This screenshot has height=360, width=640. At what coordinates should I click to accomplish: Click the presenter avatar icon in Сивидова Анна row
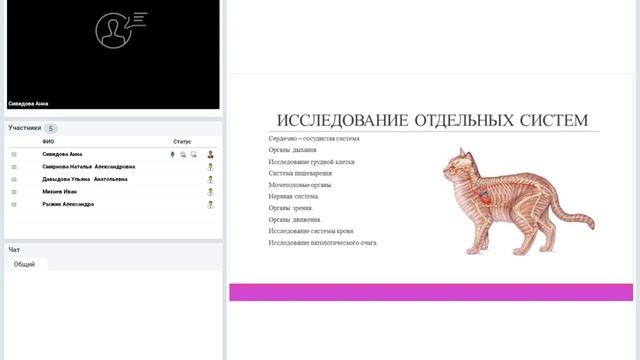210,154
